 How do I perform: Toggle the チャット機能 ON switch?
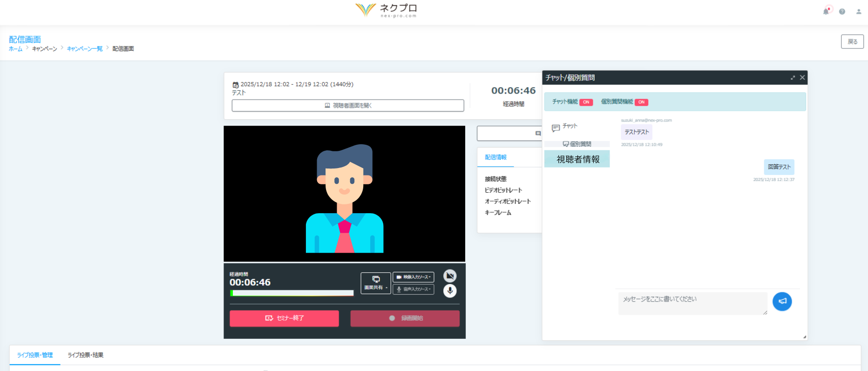(586, 102)
